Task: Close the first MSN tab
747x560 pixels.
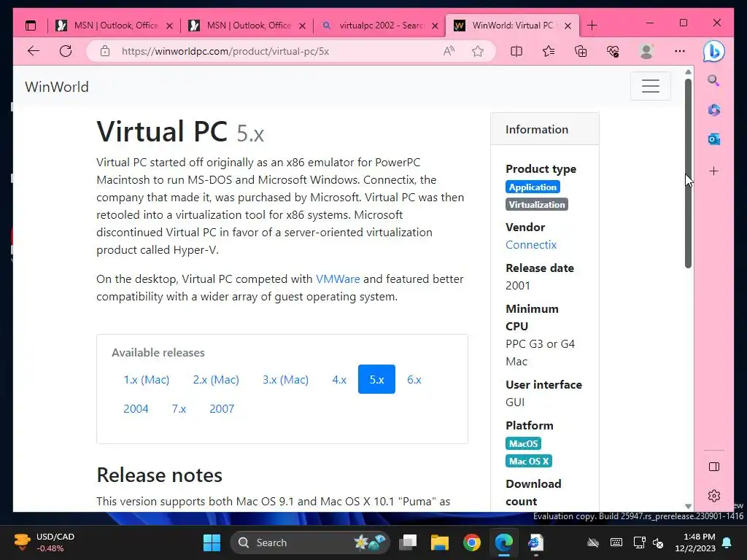Action: click(x=169, y=26)
